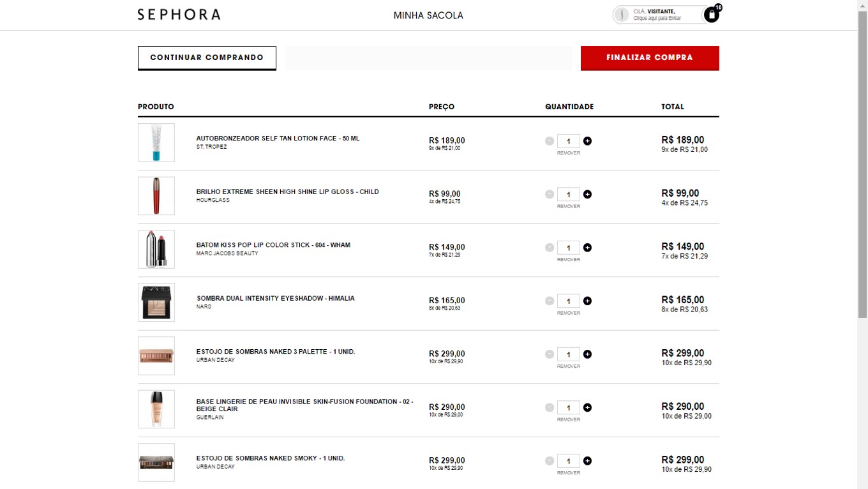Open the shopping bag icon with 10 items
Image resolution: width=868 pixels, height=489 pixels.
pyautogui.click(x=711, y=15)
